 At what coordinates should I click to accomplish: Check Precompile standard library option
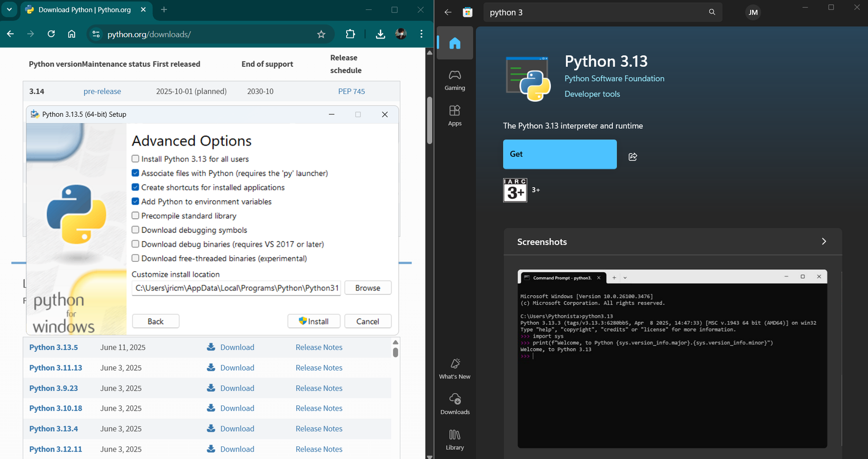[x=136, y=216]
